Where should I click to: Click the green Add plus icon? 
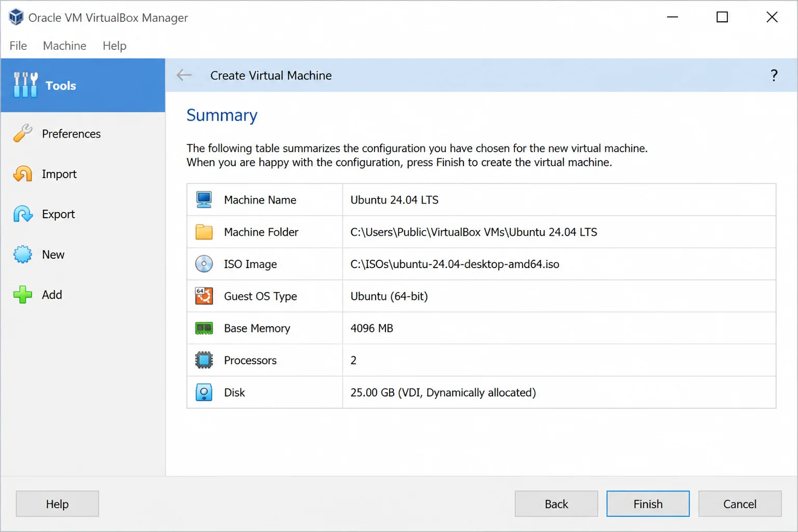23,295
